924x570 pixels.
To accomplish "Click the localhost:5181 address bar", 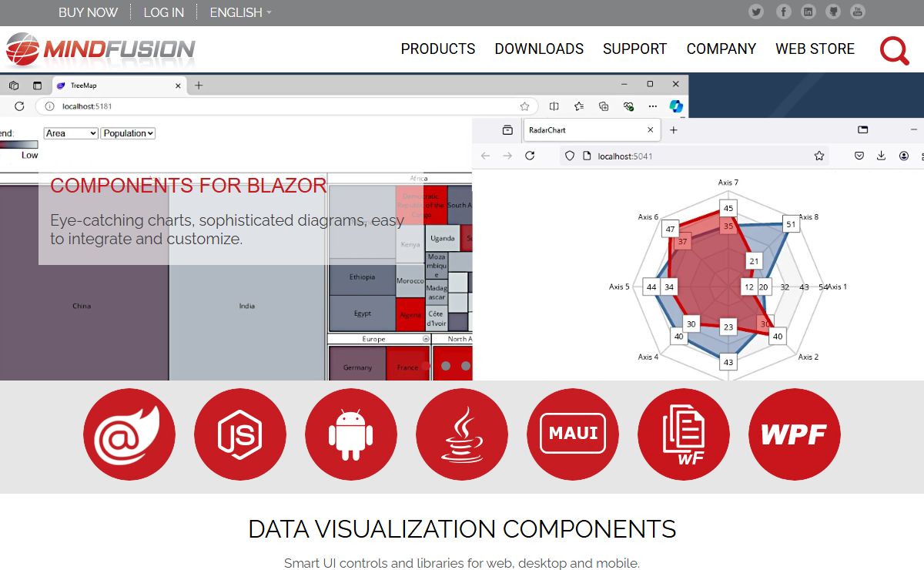I will click(x=286, y=106).
